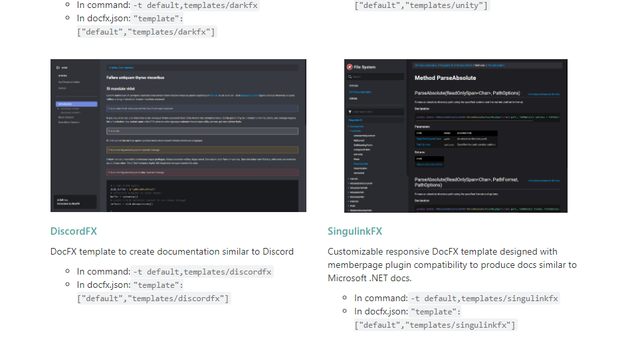Select the code "-t default,templates/singulinkfx"

click(484, 298)
